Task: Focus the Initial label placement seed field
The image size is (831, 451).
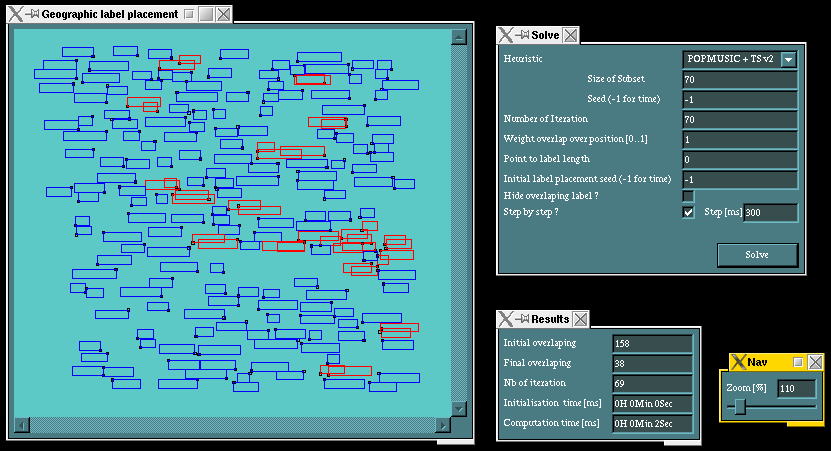Action: point(740,180)
